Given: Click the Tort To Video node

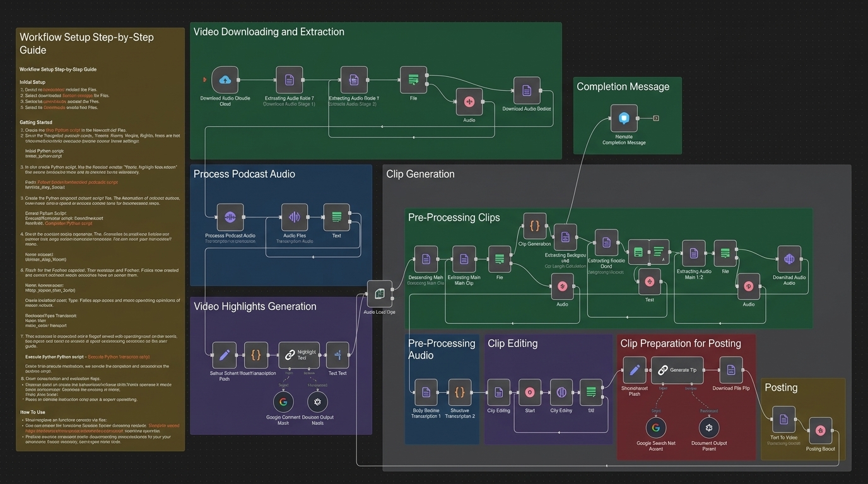Looking at the screenshot, I should click(x=783, y=419).
